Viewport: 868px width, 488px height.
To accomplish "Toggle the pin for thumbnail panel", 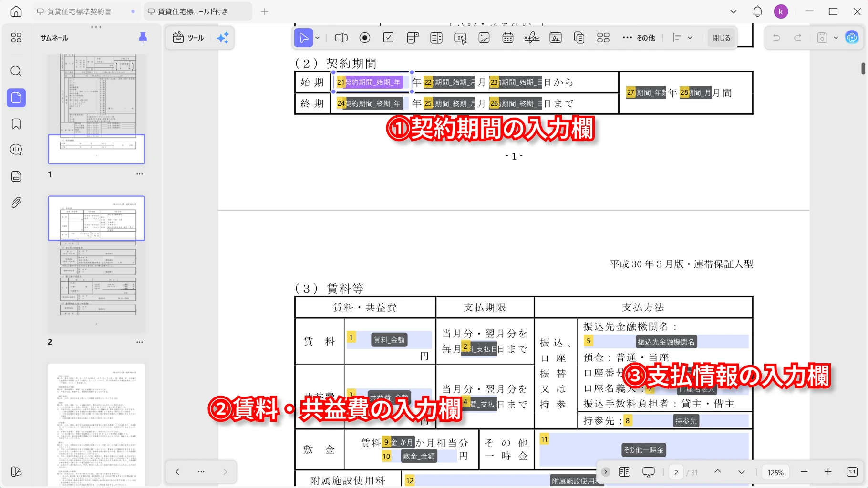I will click(143, 38).
